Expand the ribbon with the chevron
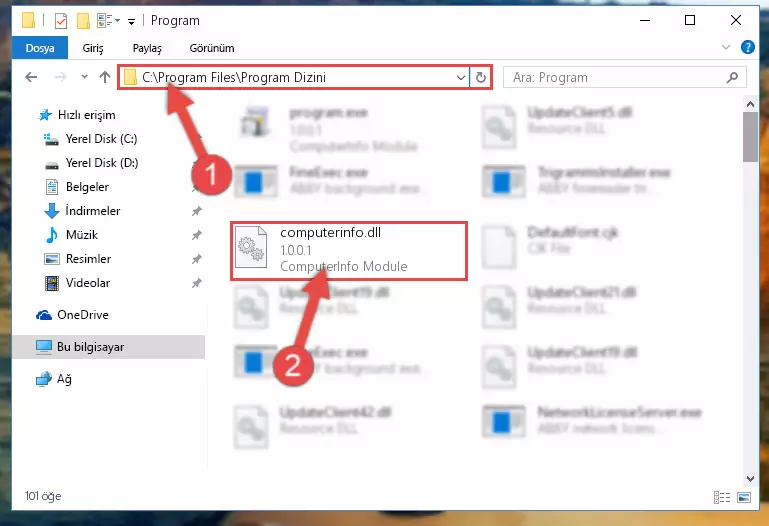This screenshot has height=526, width=769. [726, 47]
